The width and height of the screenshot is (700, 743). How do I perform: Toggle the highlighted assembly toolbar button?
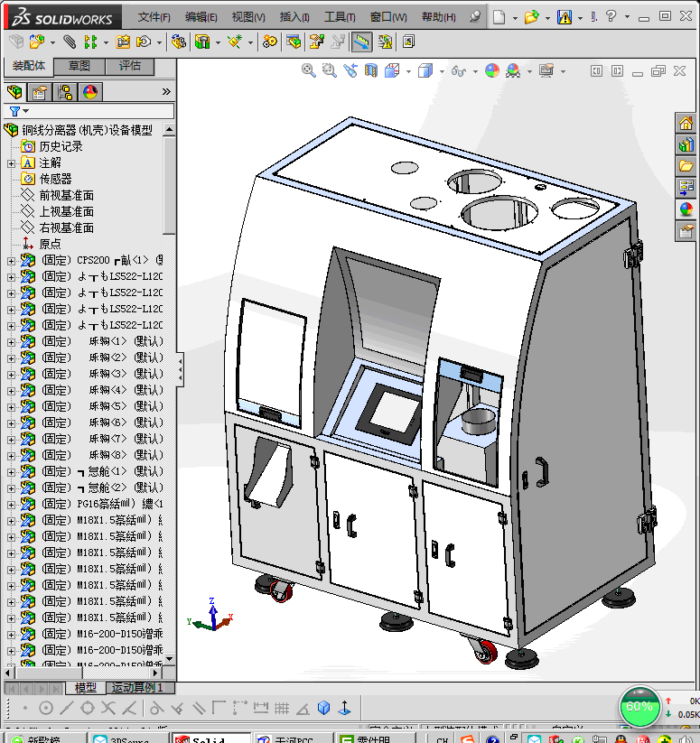click(361, 42)
